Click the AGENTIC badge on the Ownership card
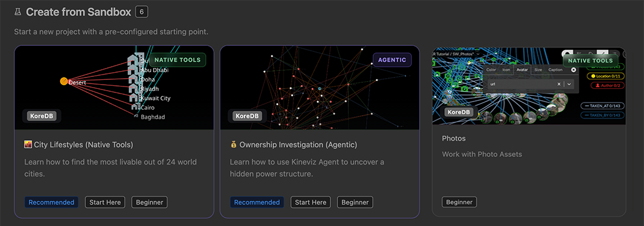This screenshot has width=644, height=226. click(x=392, y=60)
